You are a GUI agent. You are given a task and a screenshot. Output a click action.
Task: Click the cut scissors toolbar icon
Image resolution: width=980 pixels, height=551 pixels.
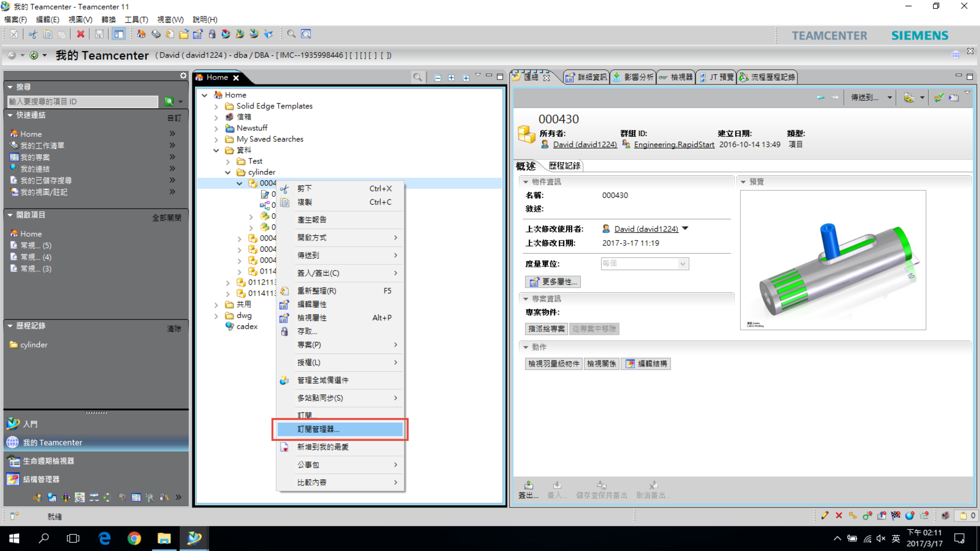tap(33, 34)
